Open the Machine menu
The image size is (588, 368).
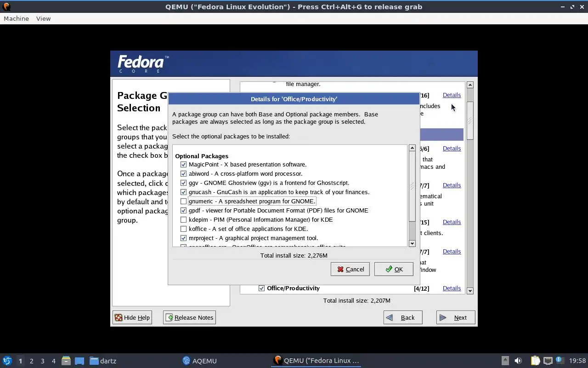point(16,18)
